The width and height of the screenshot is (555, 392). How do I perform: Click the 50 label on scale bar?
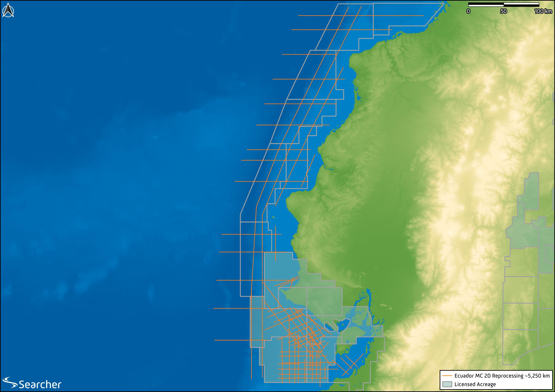[504, 11]
